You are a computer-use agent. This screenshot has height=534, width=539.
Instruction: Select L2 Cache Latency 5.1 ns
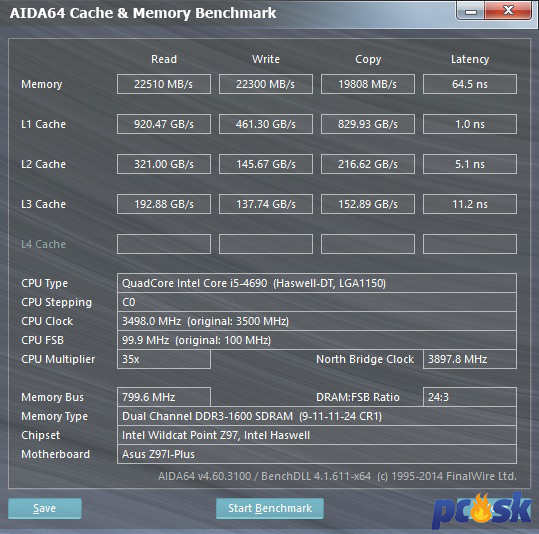click(470, 164)
